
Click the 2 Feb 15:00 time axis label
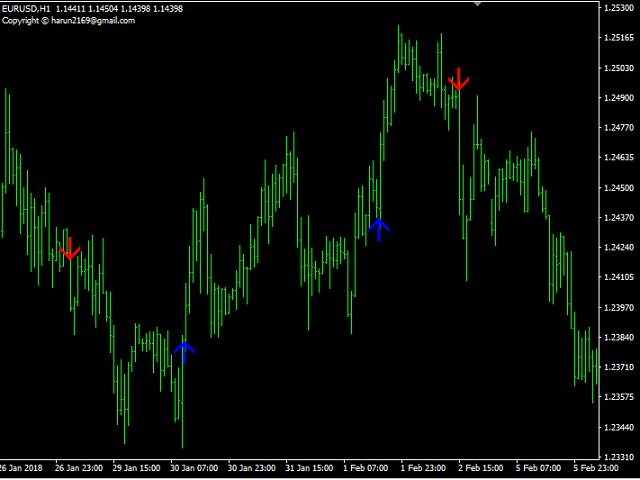[480, 468]
